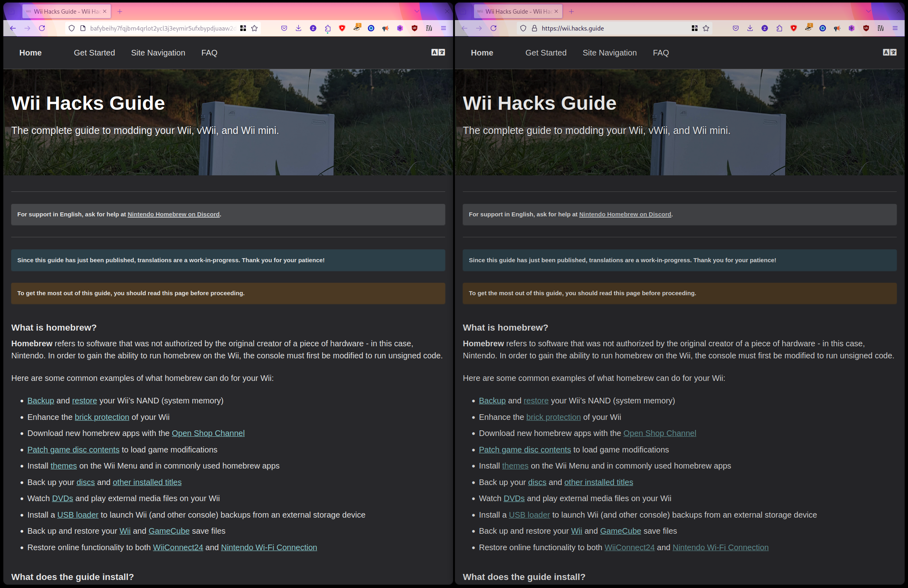Reload the wii.hacks.guide page in right window
The width and height of the screenshot is (908, 588).
coord(493,28)
